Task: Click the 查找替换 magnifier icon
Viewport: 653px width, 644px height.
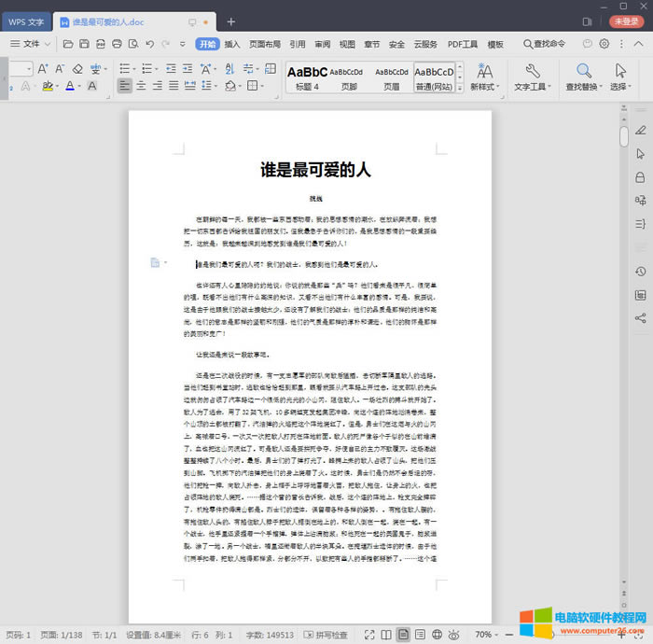Action: [x=585, y=73]
